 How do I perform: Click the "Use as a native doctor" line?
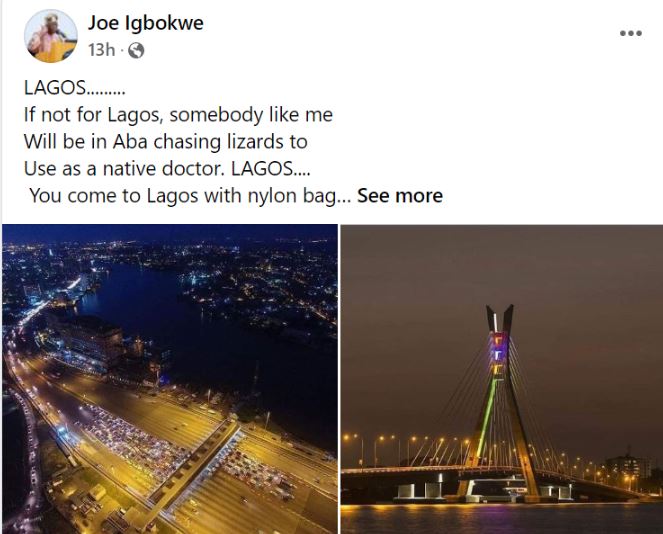[167, 169]
